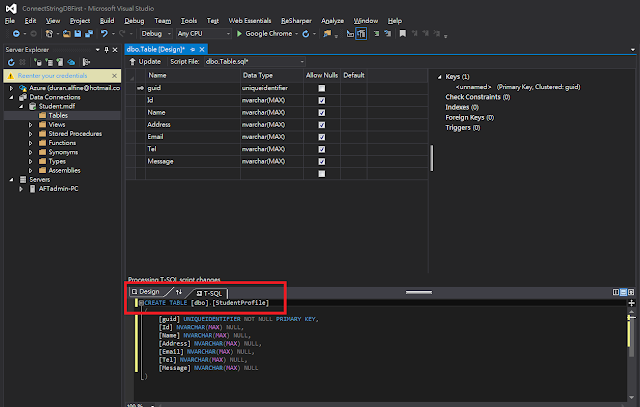This screenshot has width=640, height=407.
Task: Click the Refresh icon in Server Explorer
Action: click(x=10, y=61)
